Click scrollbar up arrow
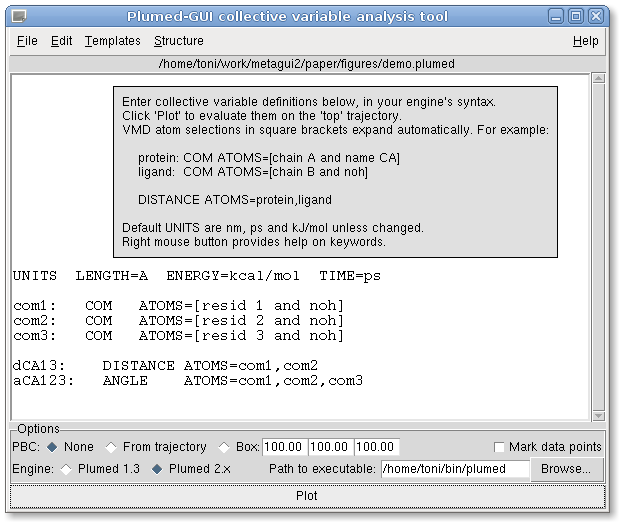 coord(598,79)
